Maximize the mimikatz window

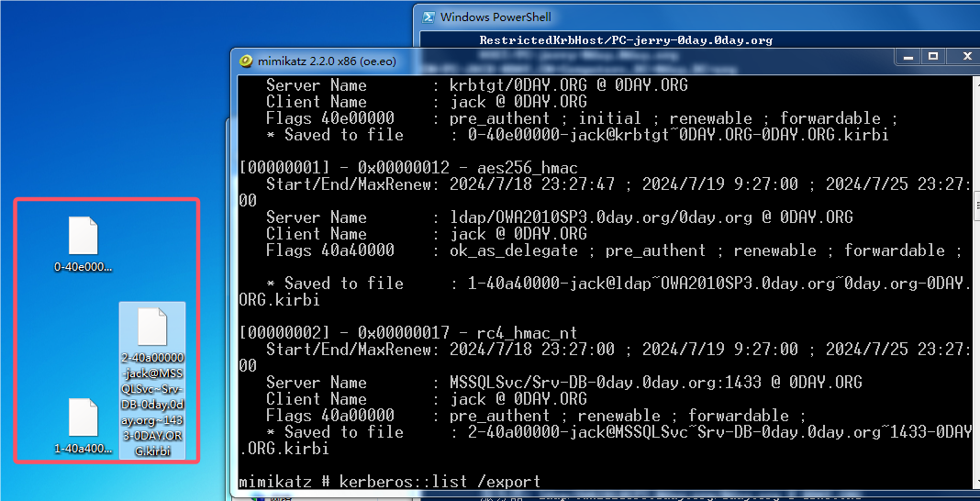[933, 56]
